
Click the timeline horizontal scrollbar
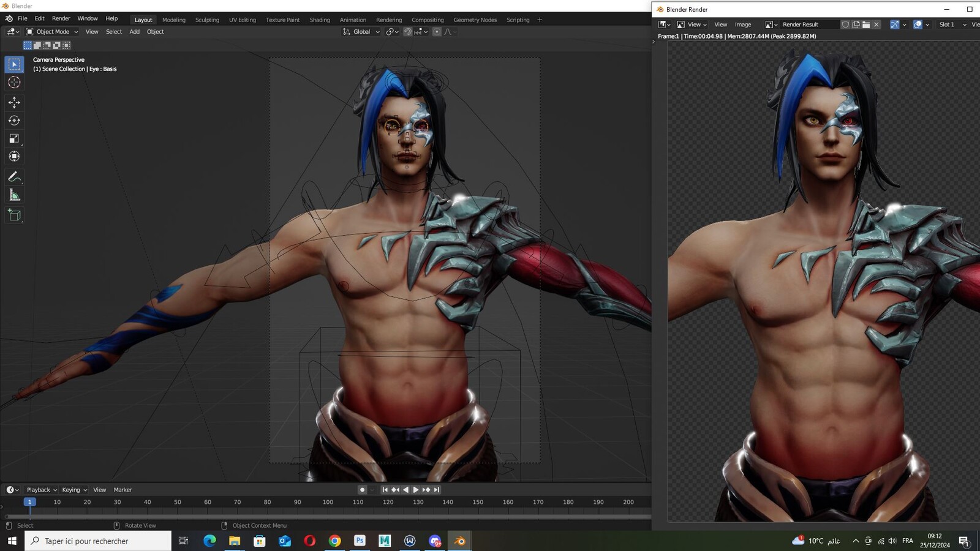(328, 517)
